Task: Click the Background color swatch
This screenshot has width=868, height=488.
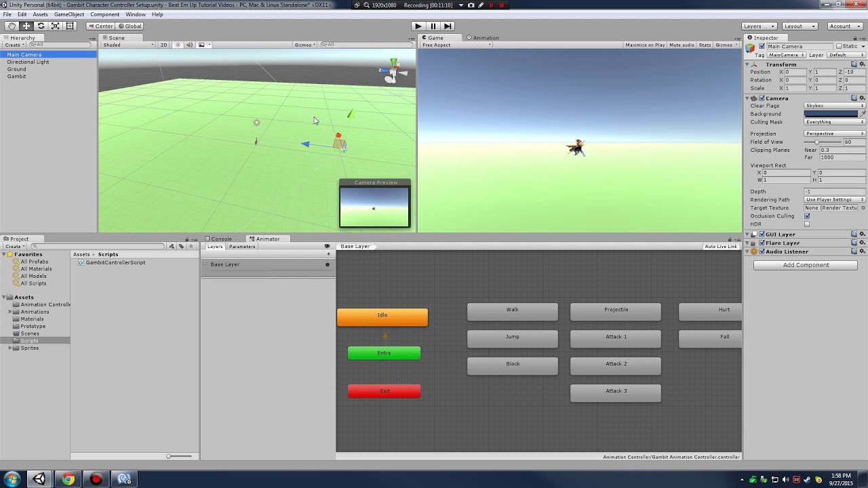Action: (831, 114)
